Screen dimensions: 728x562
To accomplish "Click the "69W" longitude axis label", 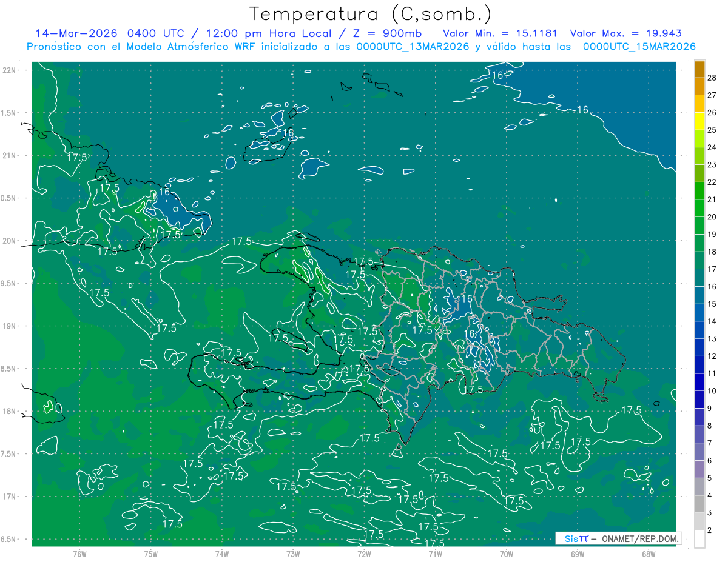I will click(578, 554).
